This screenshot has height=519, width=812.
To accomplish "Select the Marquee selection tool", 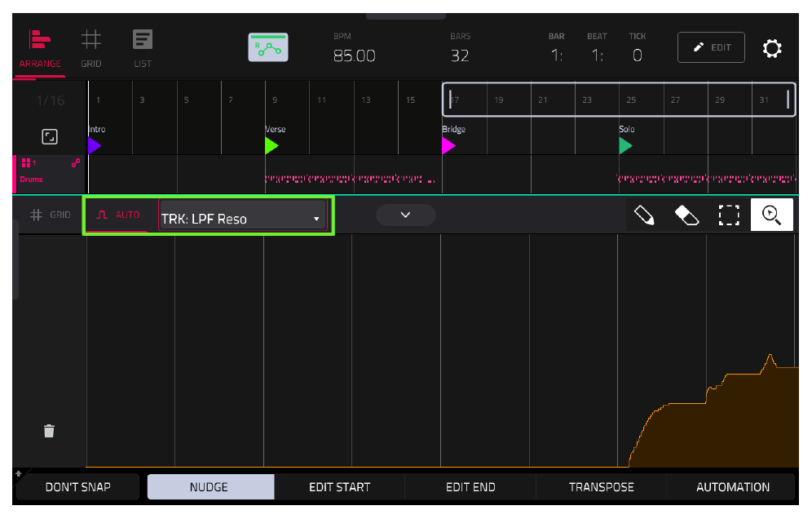I will [x=729, y=215].
